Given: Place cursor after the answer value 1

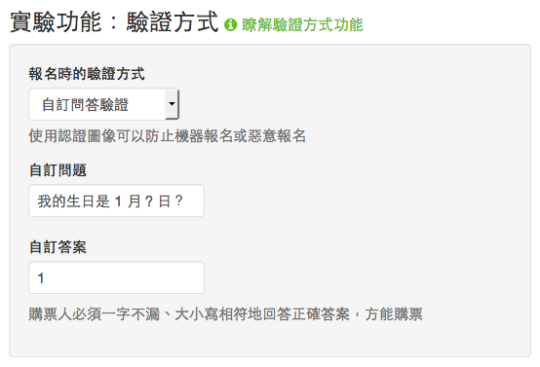Looking at the screenshot, I should pos(46,278).
